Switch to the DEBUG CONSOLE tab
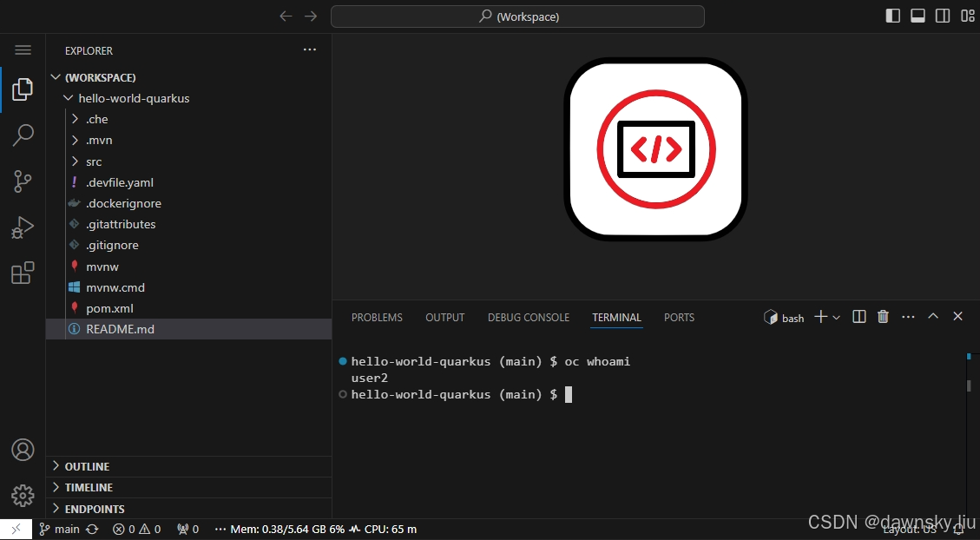 pos(528,318)
